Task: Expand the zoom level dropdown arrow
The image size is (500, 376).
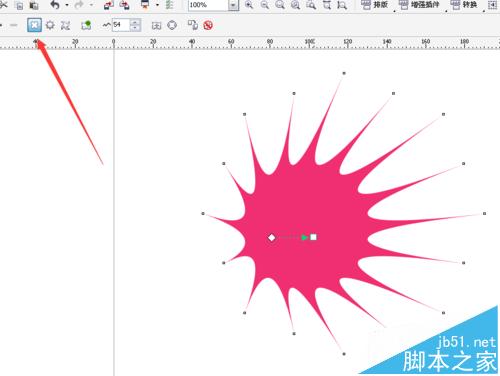Action: [233, 5]
